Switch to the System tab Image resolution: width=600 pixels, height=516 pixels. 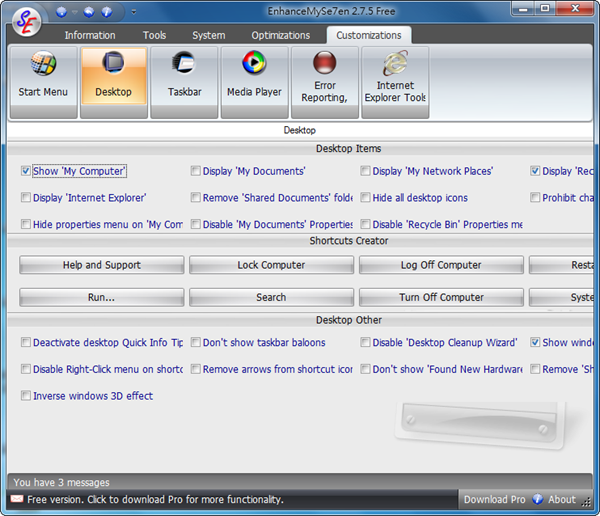209,35
